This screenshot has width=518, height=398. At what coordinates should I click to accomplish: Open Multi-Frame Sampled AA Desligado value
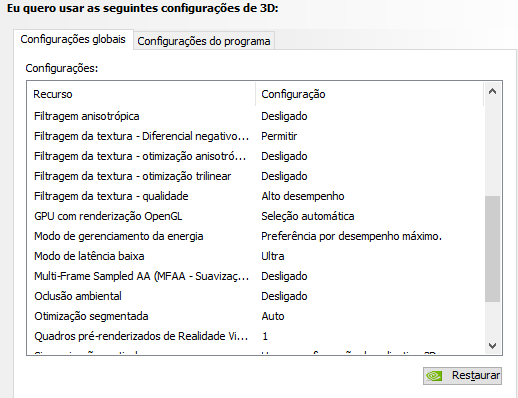tap(284, 276)
